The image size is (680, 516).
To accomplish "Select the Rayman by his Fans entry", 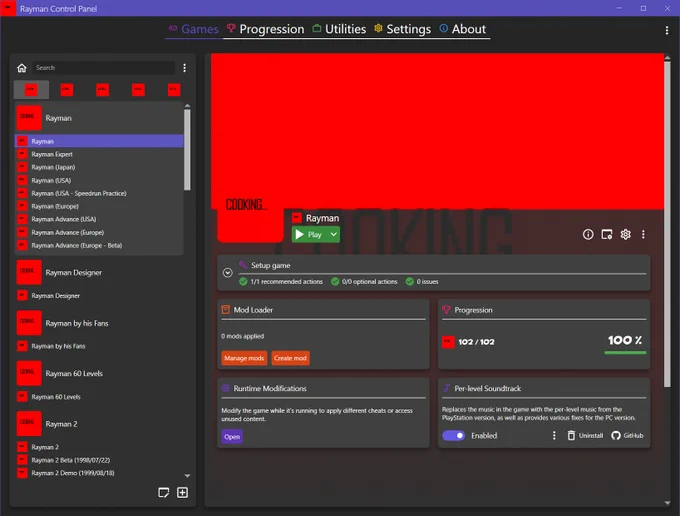I will point(99,346).
